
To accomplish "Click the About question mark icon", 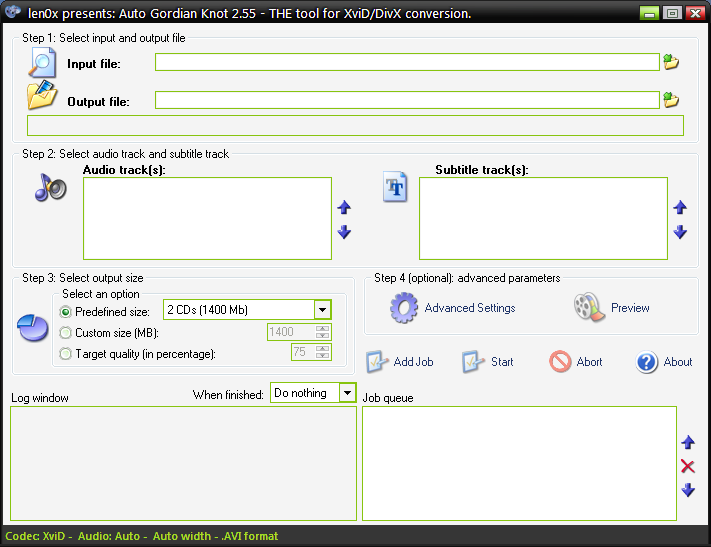I will pos(647,362).
